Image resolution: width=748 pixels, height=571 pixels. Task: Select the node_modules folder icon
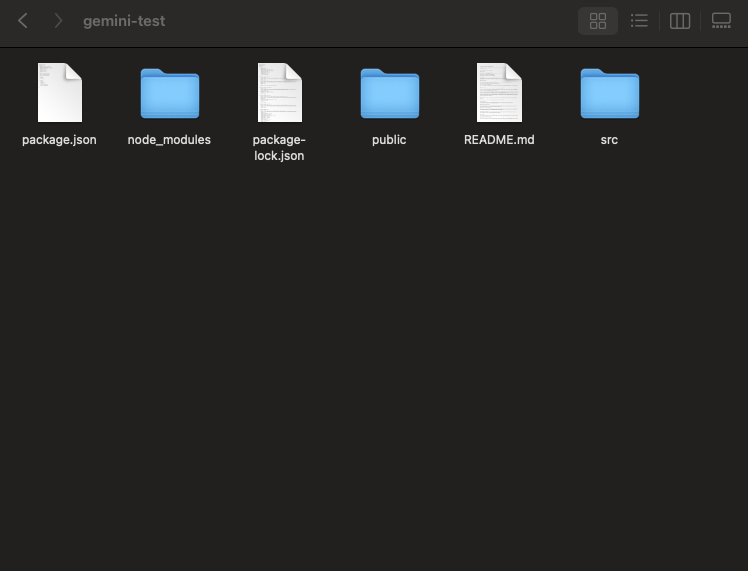click(170, 93)
